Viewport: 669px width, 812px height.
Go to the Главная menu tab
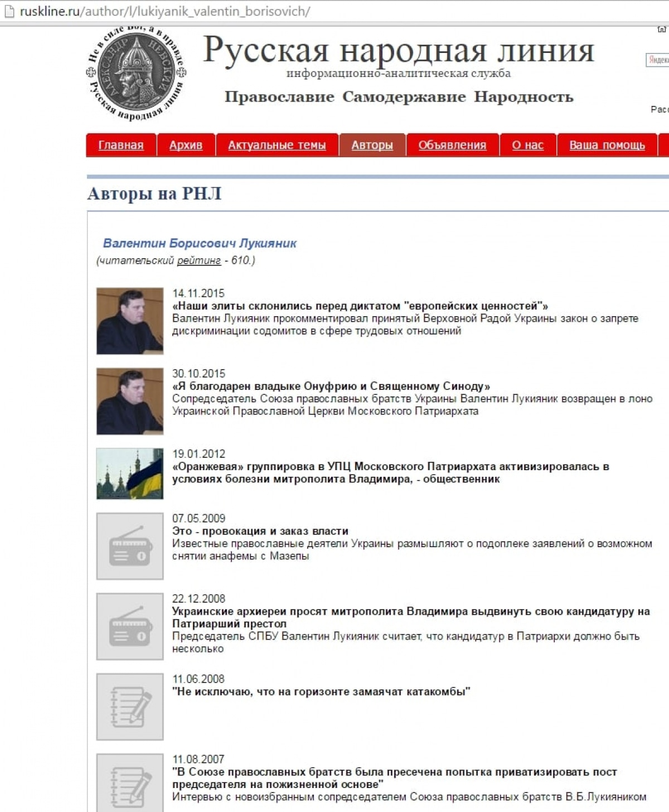(121, 145)
